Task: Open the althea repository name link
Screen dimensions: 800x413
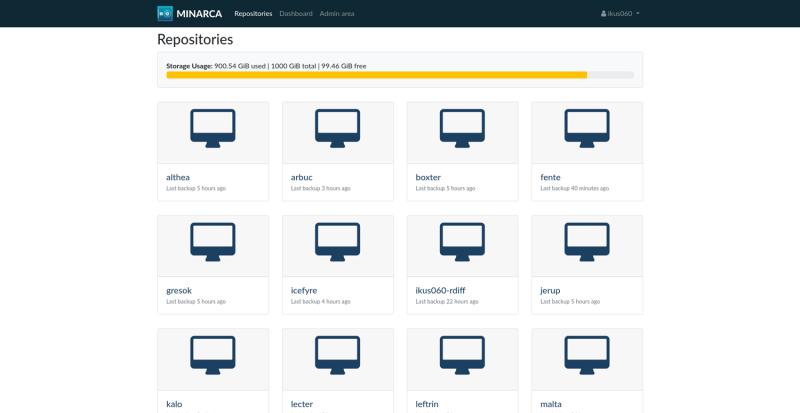Action: tap(178, 177)
